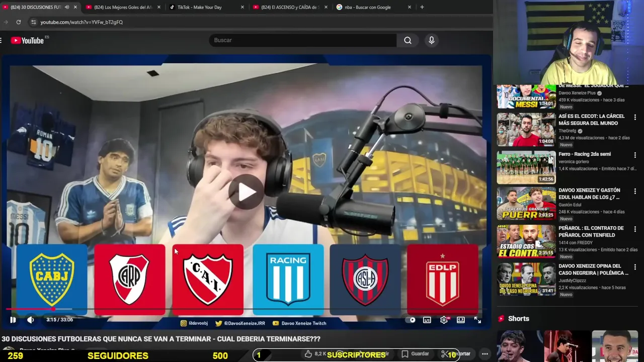The height and width of the screenshot is (362, 644).
Task: Open options menu for PEÑAROL contrato video
Action: tap(635, 229)
